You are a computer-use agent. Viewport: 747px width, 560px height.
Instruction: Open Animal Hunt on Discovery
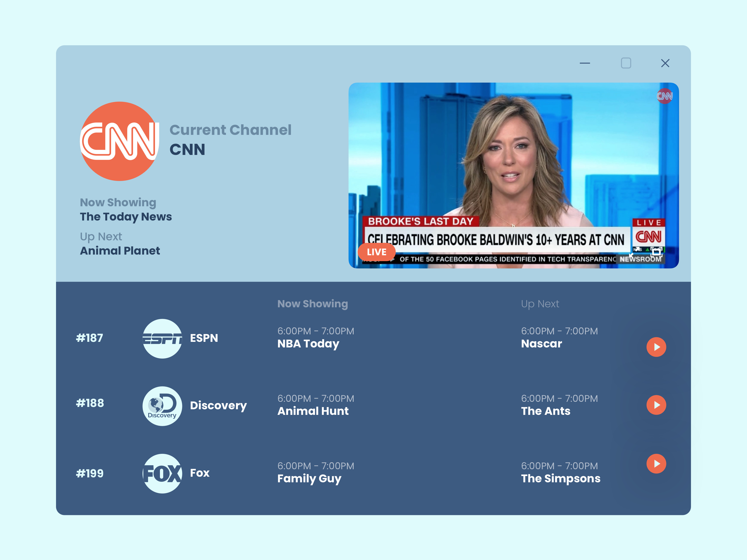pos(313,411)
